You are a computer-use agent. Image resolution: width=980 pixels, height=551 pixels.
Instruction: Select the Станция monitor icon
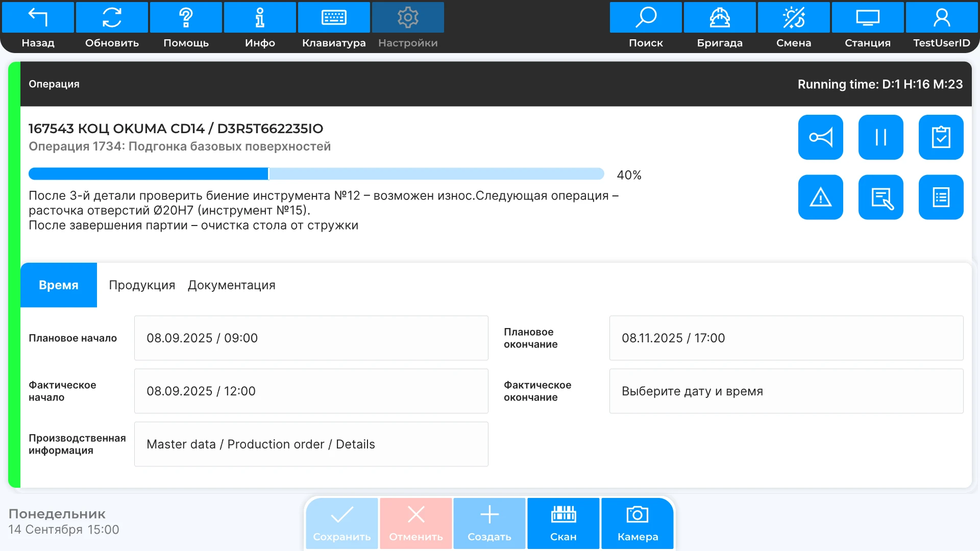pyautogui.click(x=868, y=27)
